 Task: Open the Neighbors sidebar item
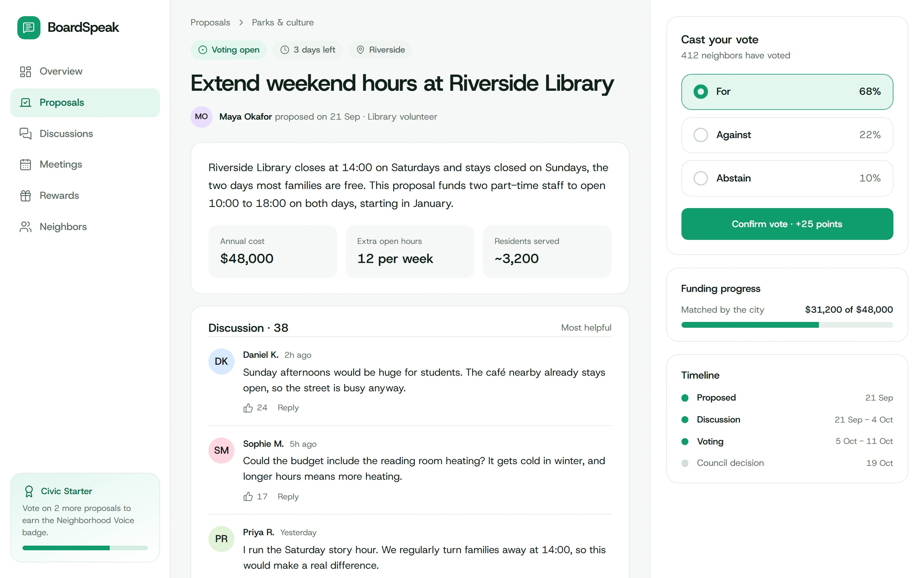pyautogui.click(x=85, y=227)
